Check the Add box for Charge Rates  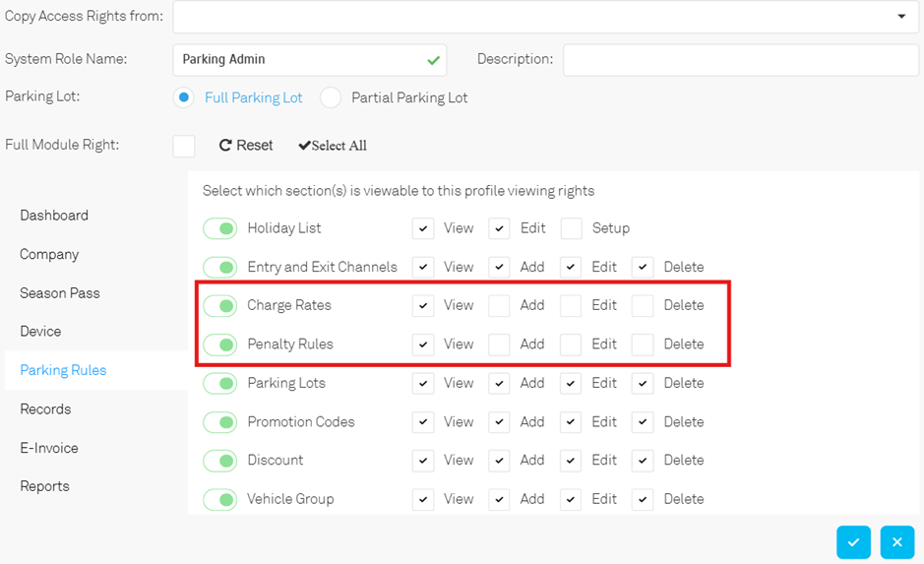pyautogui.click(x=499, y=305)
